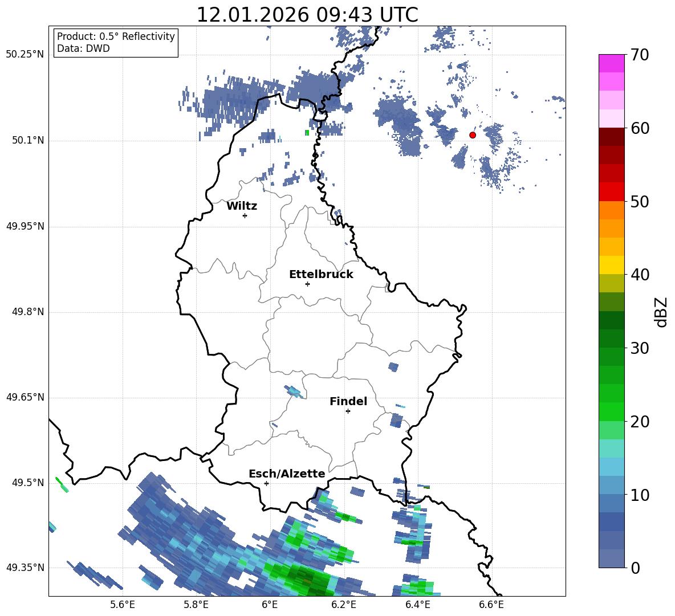Click the 6.4°E longitude label
The image size is (675, 616).
[x=417, y=605]
